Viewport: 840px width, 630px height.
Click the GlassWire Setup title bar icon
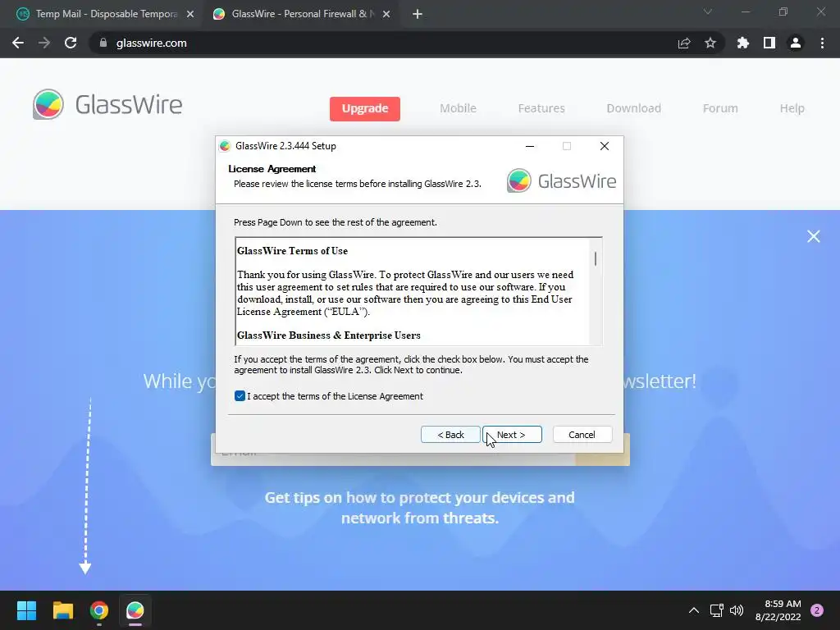tap(225, 146)
